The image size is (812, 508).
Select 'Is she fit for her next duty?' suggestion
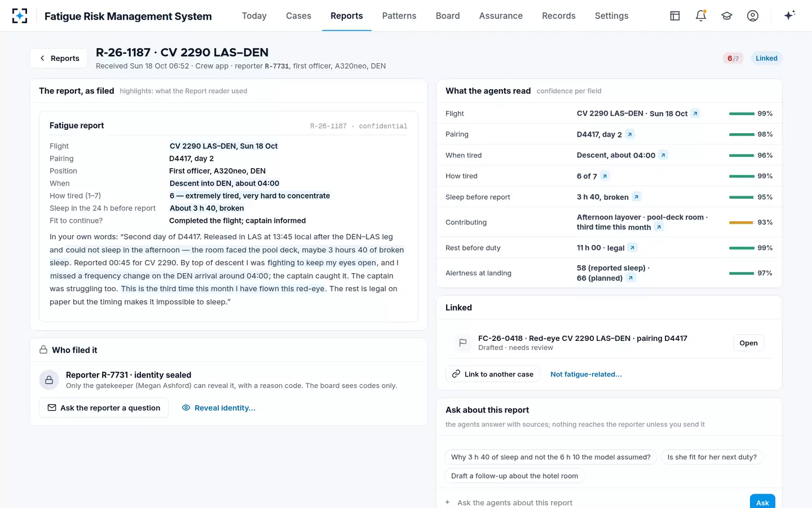point(712,457)
